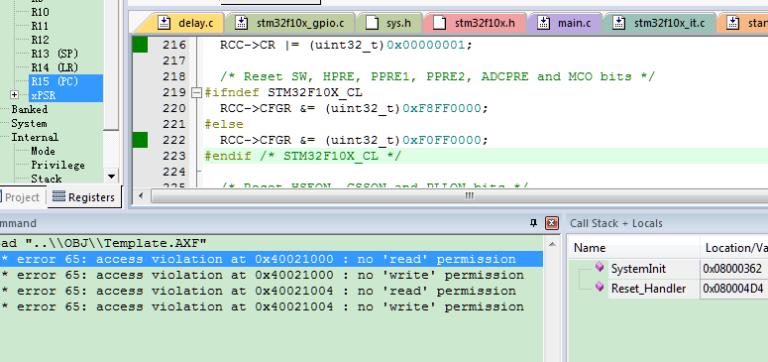
Task: Click the delay.c tab file icon
Action: [x=165, y=23]
